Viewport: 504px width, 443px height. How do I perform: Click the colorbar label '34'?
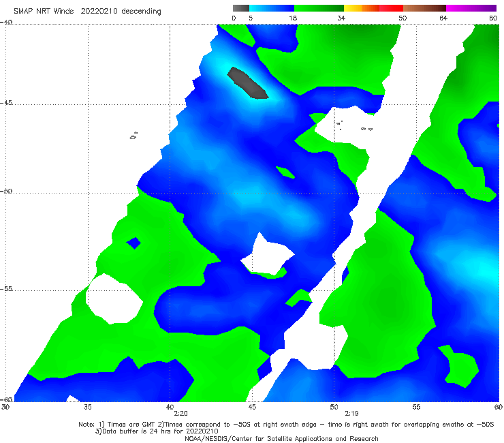click(341, 18)
